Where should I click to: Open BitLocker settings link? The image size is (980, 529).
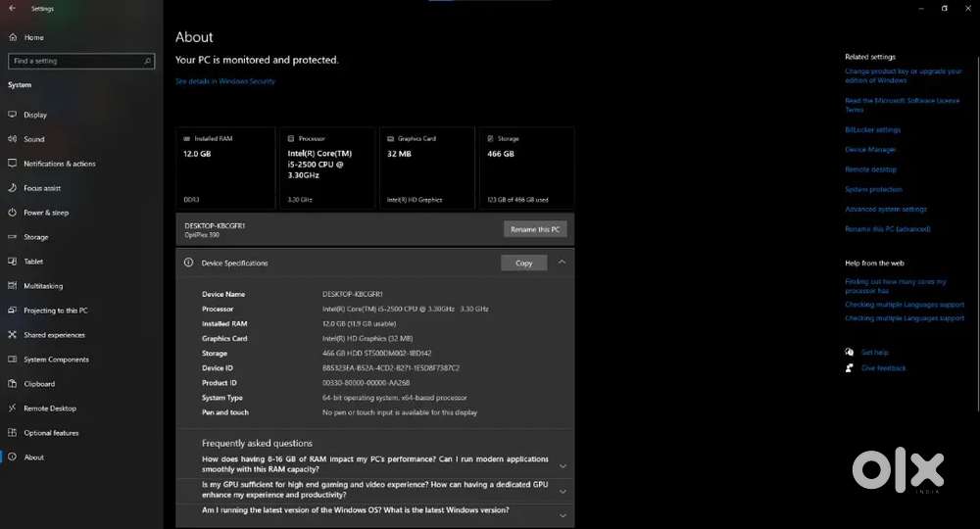[872, 130]
